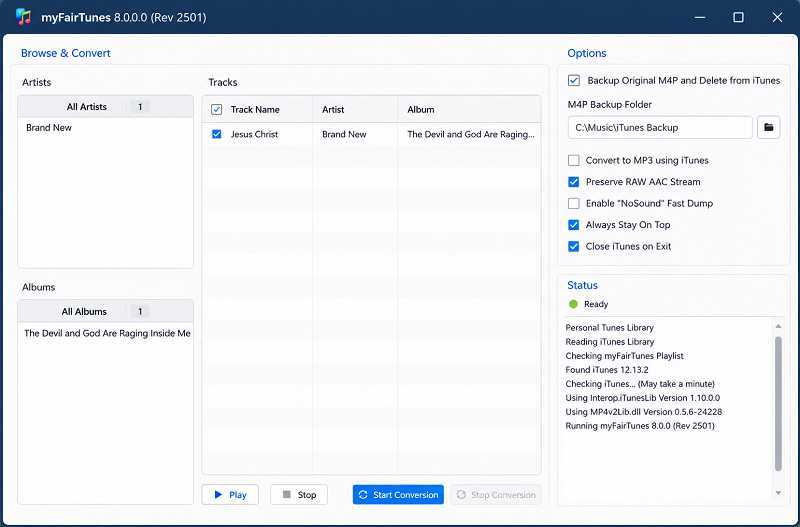
Task: Open the M4P backup folder browser icon
Action: (768, 128)
